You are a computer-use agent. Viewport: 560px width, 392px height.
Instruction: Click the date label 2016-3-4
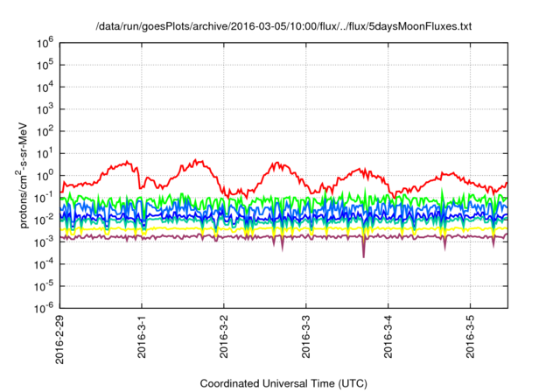(x=388, y=336)
